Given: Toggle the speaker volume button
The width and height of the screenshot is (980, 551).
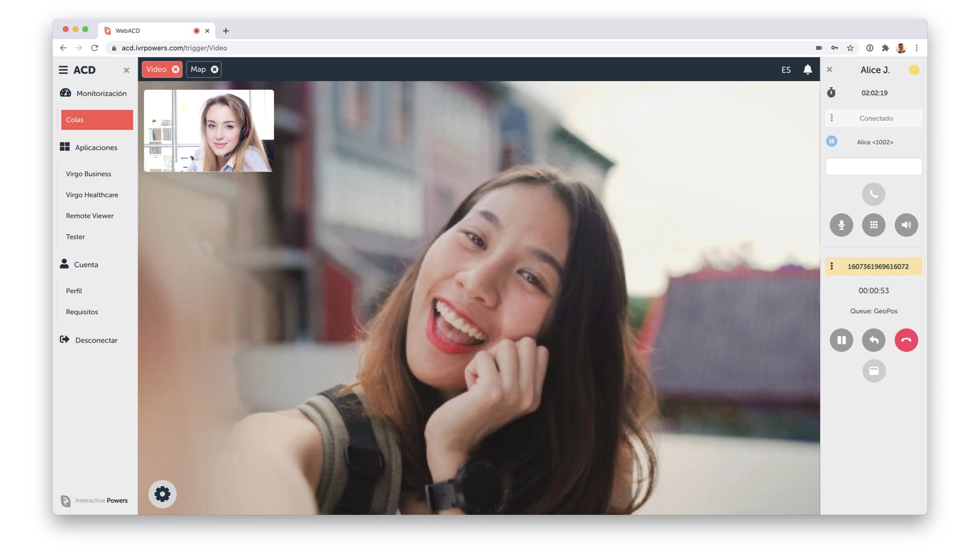Looking at the screenshot, I should 906,225.
